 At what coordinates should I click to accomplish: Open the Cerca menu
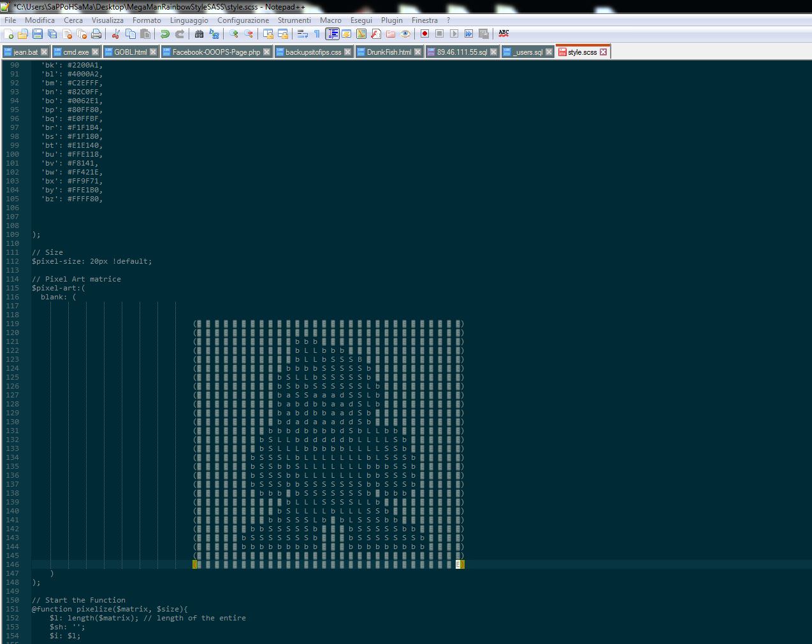tap(73, 20)
